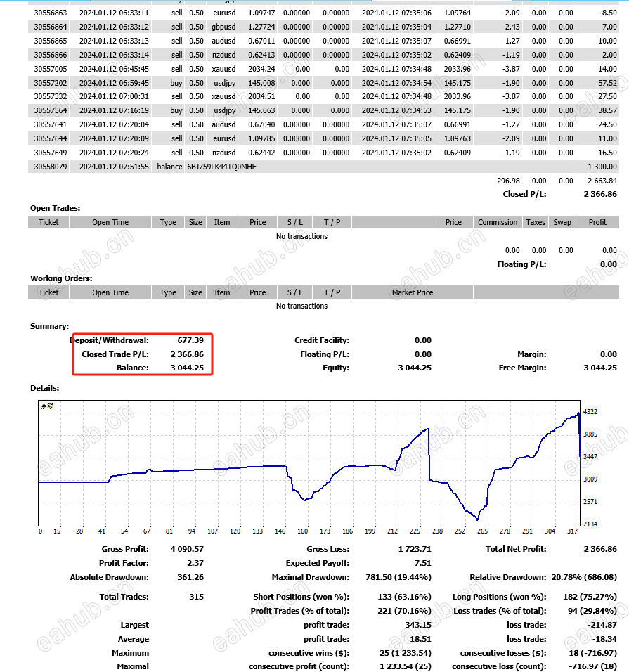Click open time 2024.01.12 06:45:45
Image resolution: width=629 pixels, height=672 pixels.
point(114,69)
